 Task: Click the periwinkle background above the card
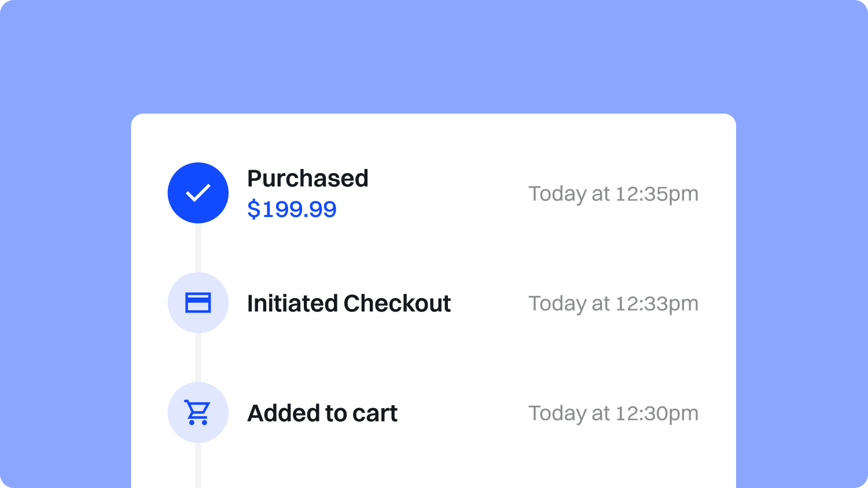click(434, 58)
